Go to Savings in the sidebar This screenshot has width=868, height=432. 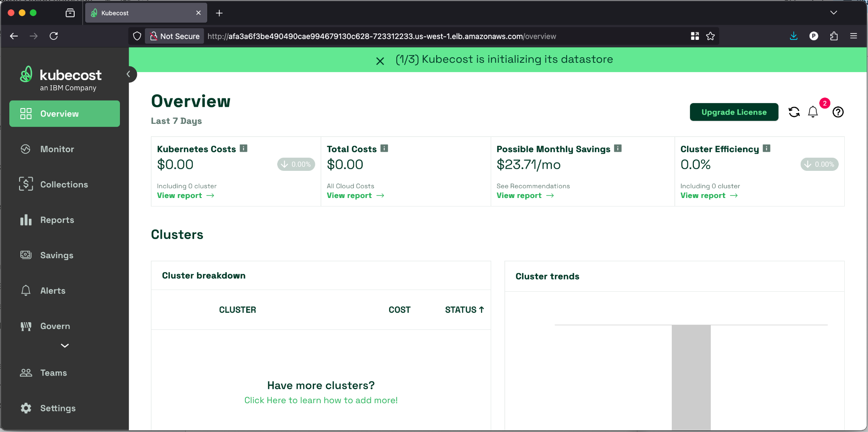[56, 255]
